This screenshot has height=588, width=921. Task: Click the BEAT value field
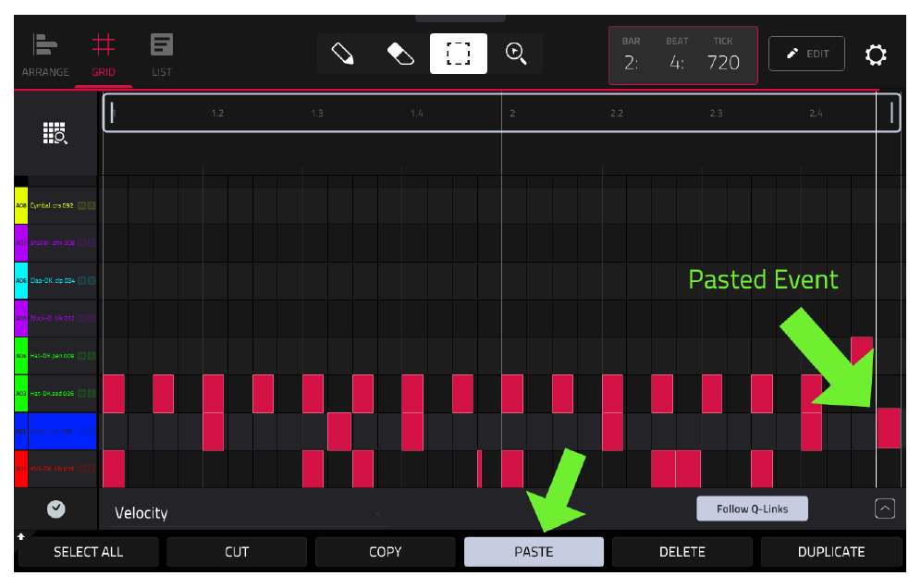coord(677,62)
